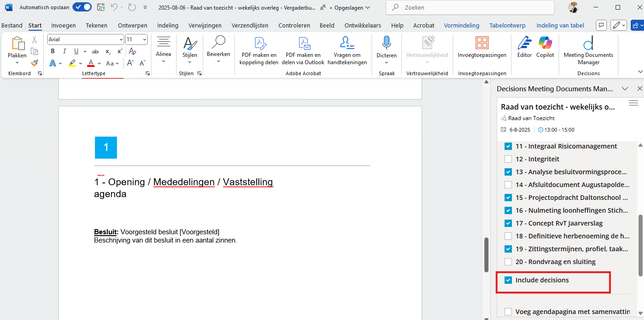Open Vragen om handtekeningen in Acrobat group
Image resolution: width=644 pixels, height=320 pixels.
[x=347, y=50]
